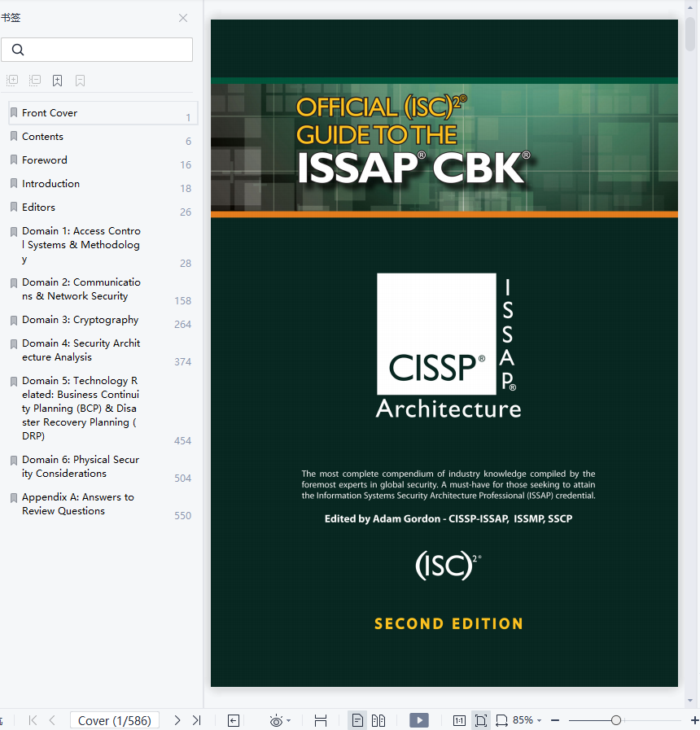Switch to single page view
Viewport: 700px width, 730px height.
pyautogui.click(x=357, y=721)
